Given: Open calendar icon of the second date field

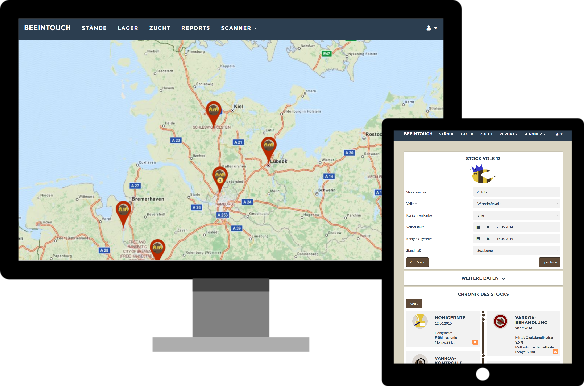Looking at the screenshot, I should (x=479, y=238).
